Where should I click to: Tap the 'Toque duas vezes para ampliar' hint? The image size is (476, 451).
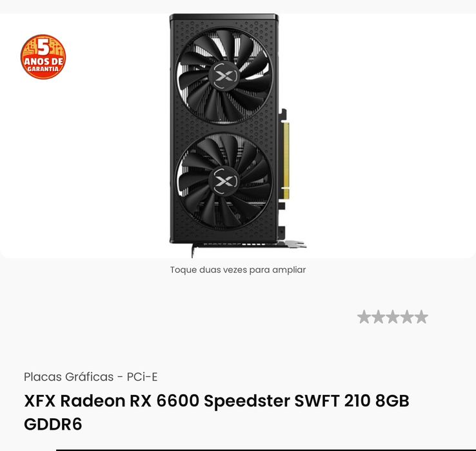point(238,270)
